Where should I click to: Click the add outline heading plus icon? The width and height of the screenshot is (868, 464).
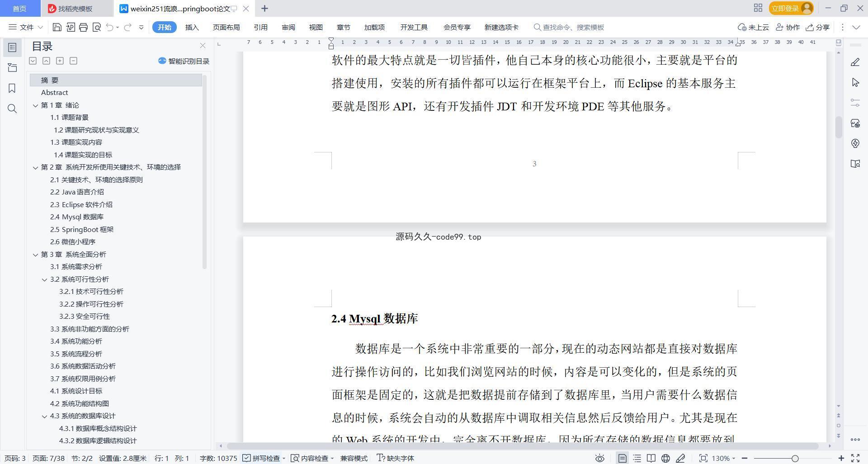point(60,61)
